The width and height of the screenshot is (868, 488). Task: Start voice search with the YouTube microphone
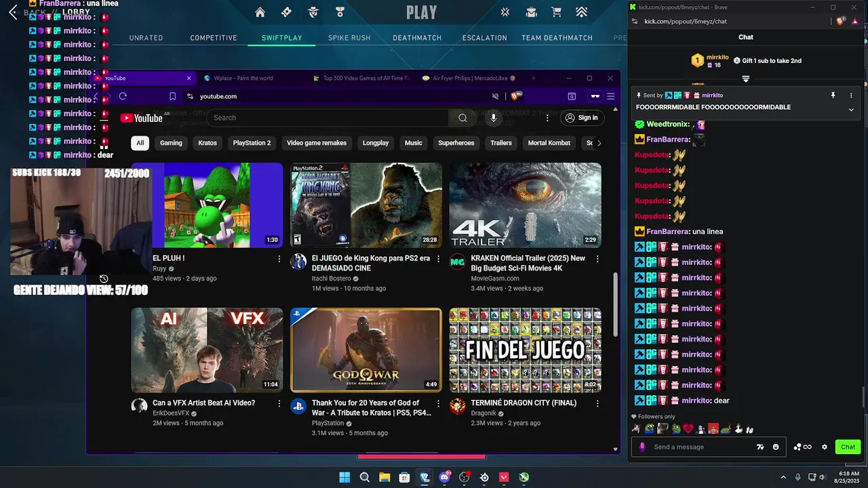[x=493, y=118]
